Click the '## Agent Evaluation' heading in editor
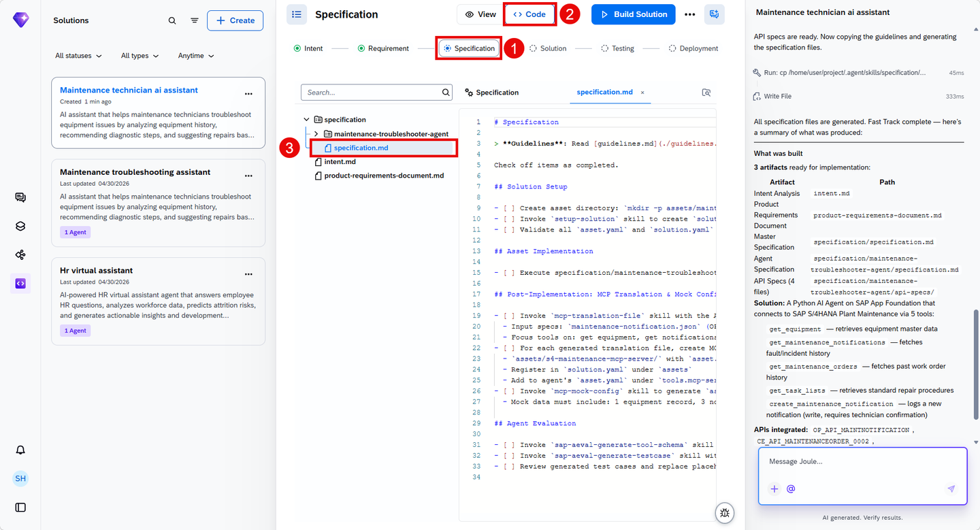Image resolution: width=980 pixels, height=530 pixels. point(535,423)
